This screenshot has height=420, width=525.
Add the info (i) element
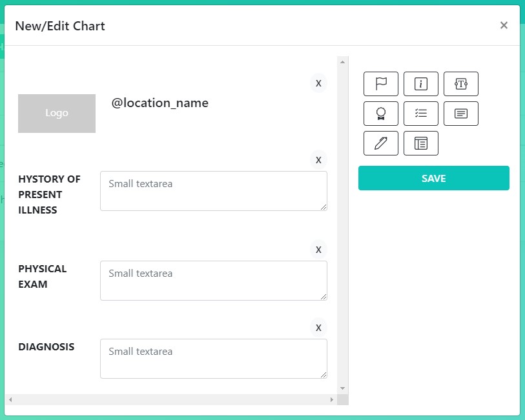(x=421, y=84)
